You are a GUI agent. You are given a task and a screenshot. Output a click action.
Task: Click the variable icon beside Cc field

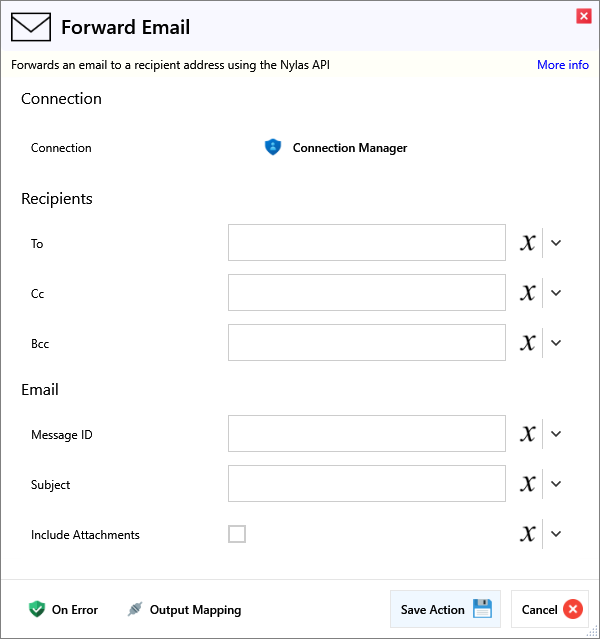click(x=528, y=293)
